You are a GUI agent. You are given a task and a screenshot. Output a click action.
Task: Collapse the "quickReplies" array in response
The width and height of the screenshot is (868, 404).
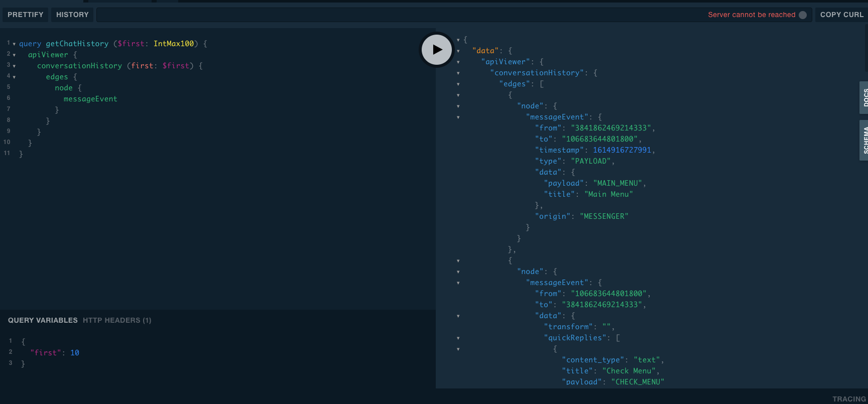tap(458, 338)
